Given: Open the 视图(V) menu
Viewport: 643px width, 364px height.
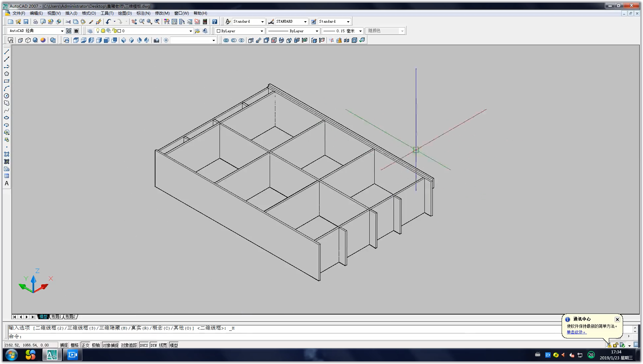Looking at the screenshot, I should (x=54, y=13).
